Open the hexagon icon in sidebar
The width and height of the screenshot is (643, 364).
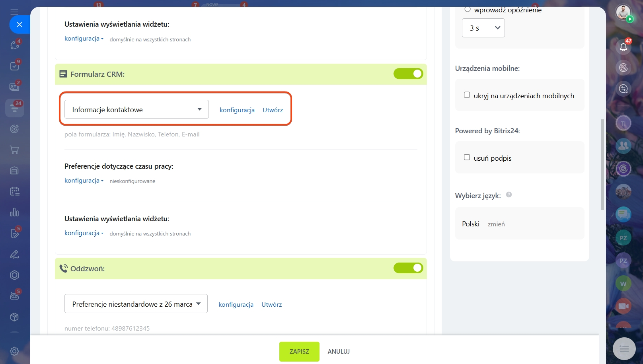(15, 275)
